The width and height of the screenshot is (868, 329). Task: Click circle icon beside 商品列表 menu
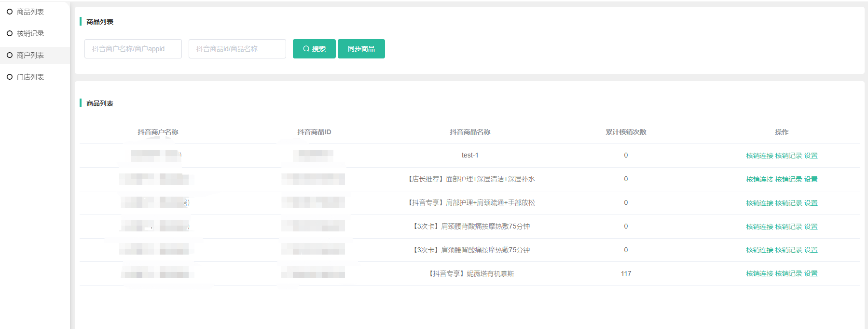pyautogui.click(x=10, y=12)
